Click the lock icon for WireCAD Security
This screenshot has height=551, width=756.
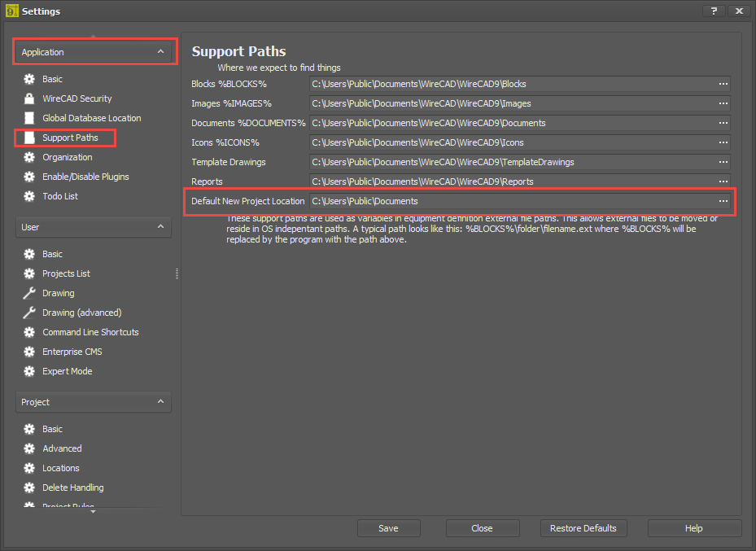pos(29,98)
